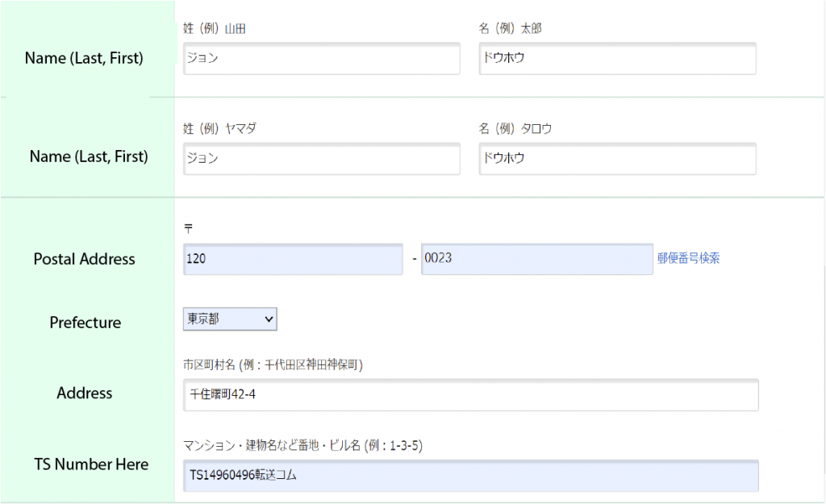This screenshot has width=826, height=504.
Task: Click the 名（例）タロウ caption
Action: coord(515,129)
